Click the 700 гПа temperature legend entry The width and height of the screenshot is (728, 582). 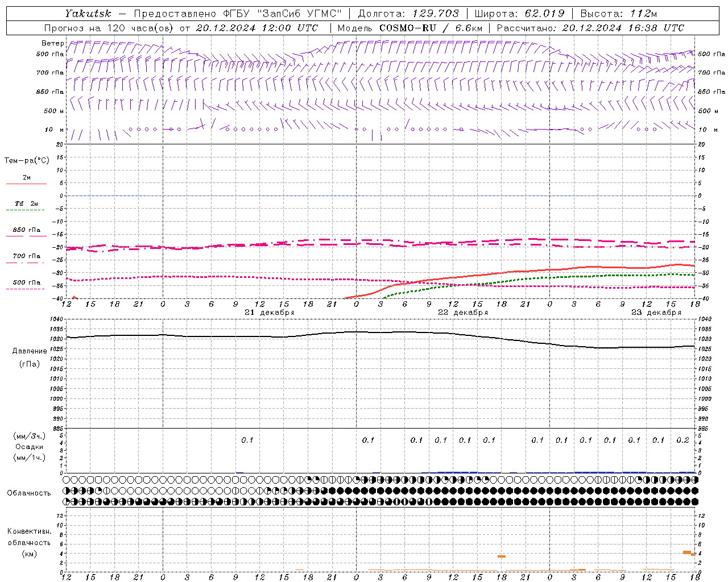26,256
